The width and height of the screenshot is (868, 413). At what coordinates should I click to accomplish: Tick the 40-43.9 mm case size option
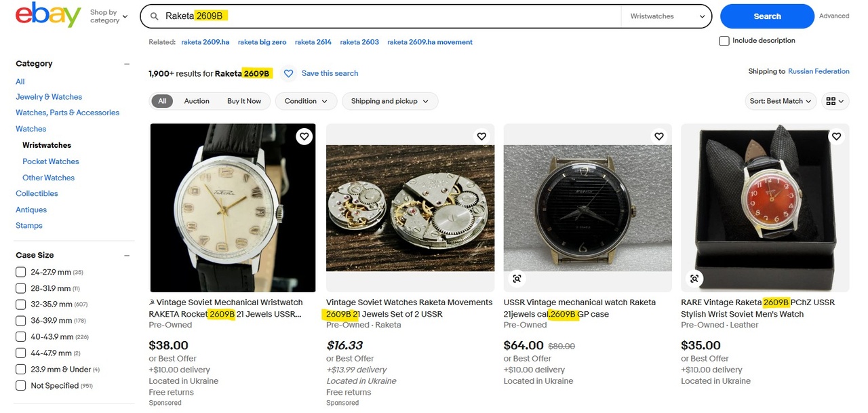tap(20, 337)
